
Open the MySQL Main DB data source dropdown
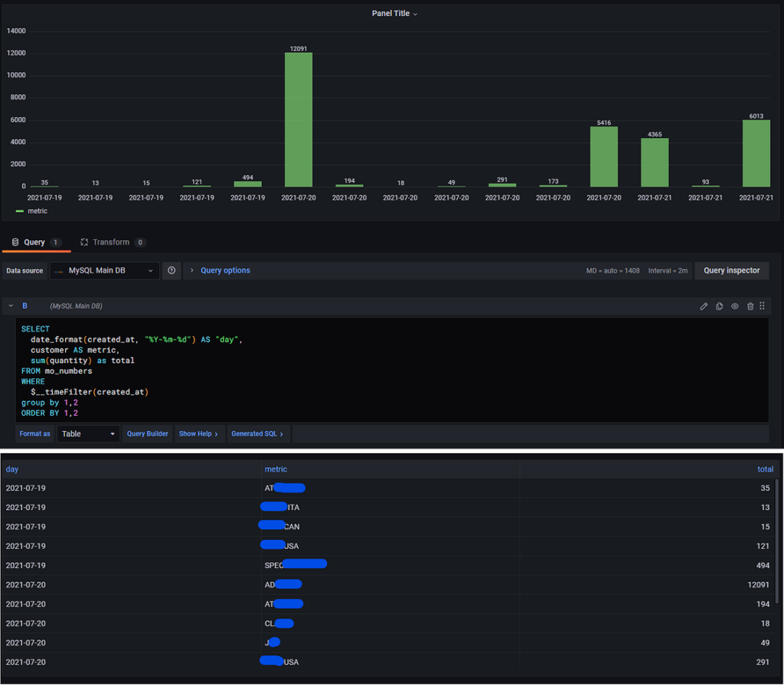(x=105, y=270)
